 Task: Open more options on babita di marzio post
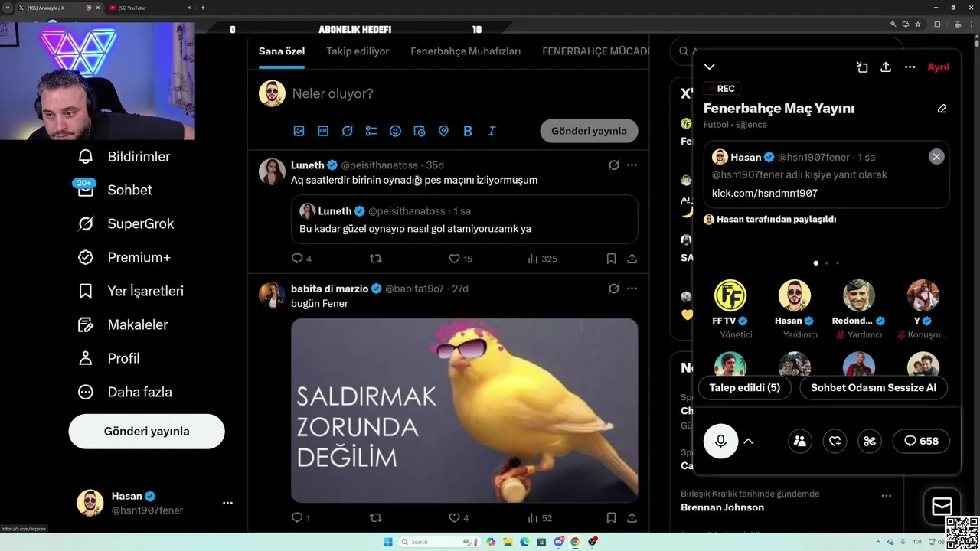[x=632, y=289]
